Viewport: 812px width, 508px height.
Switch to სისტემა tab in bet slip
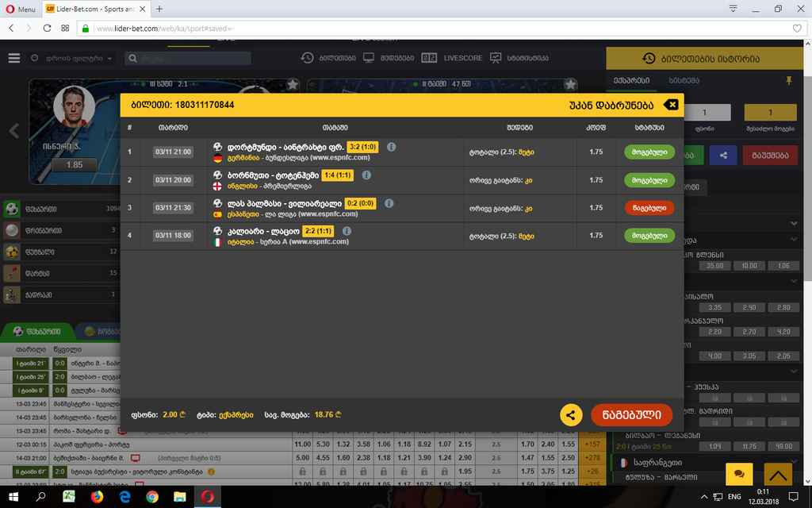coord(684,80)
